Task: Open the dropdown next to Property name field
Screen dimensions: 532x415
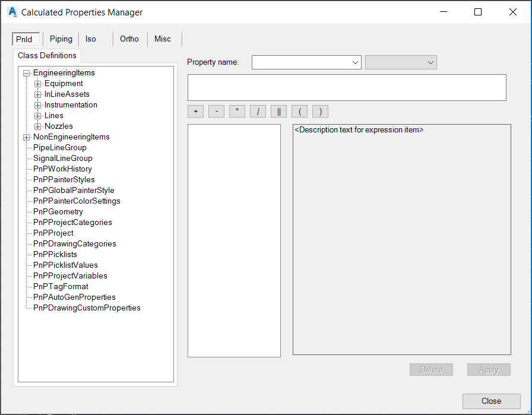Action: pos(430,62)
